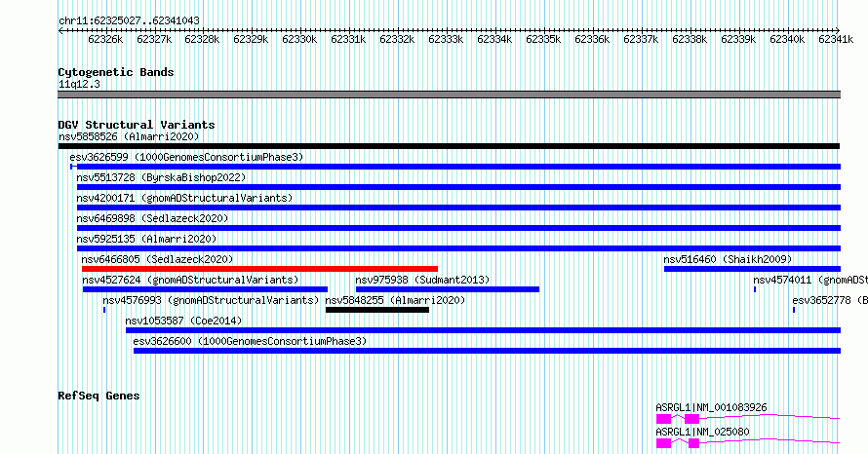Click the Cytogenetic Bands track title
868x454 pixels.
[x=116, y=72]
